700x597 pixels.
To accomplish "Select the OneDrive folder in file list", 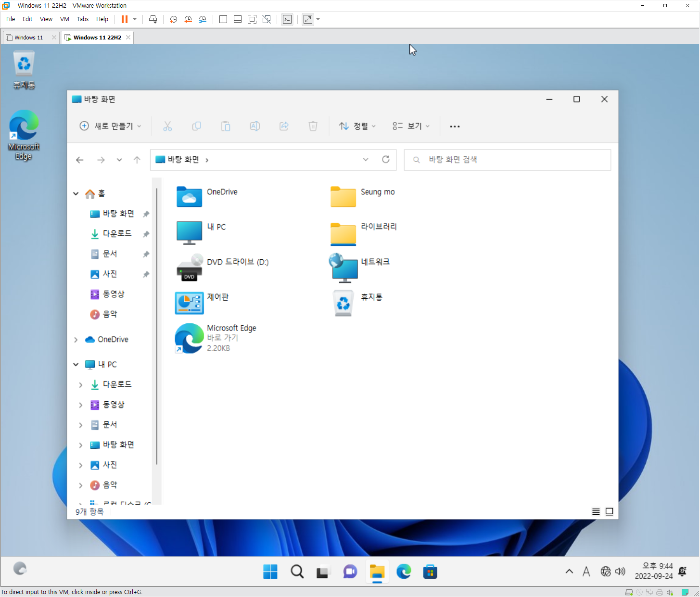I will point(207,196).
